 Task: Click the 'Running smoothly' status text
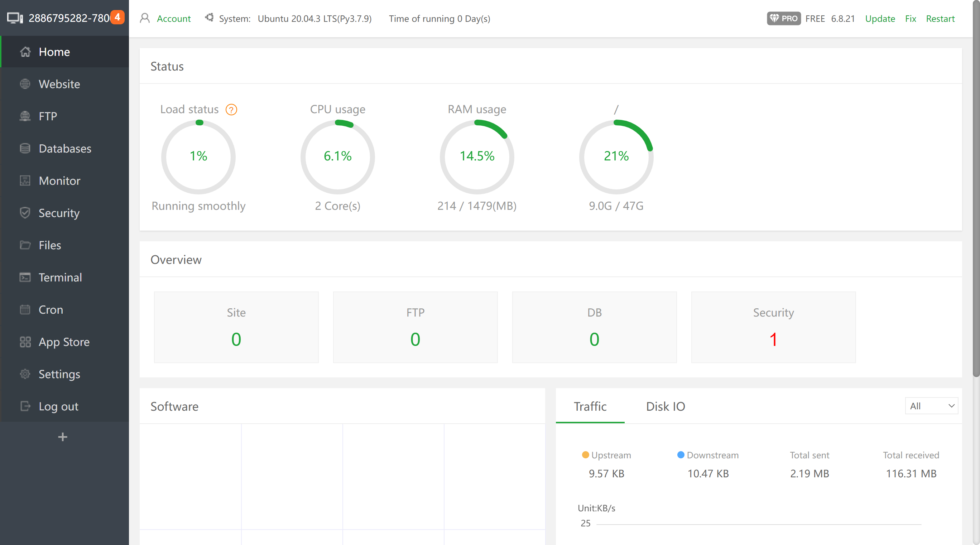198,206
